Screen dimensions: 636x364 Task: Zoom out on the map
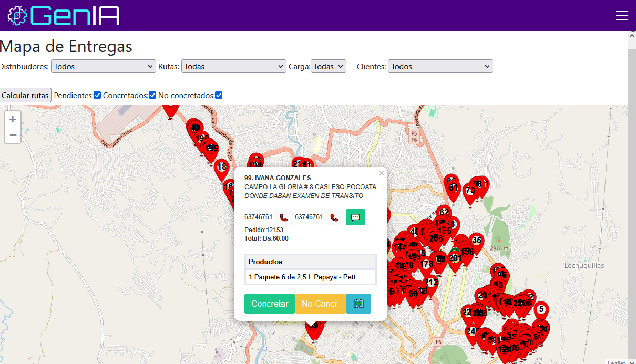point(13,135)
